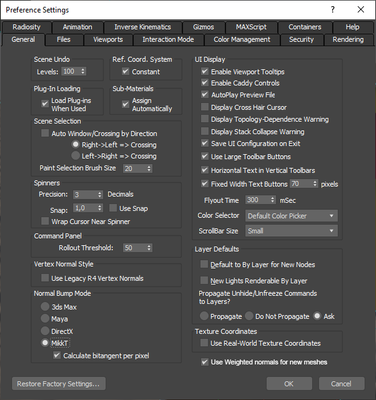Screen dimensions: 376x400
Task: Select the Ask radio button
Action: 317,316
